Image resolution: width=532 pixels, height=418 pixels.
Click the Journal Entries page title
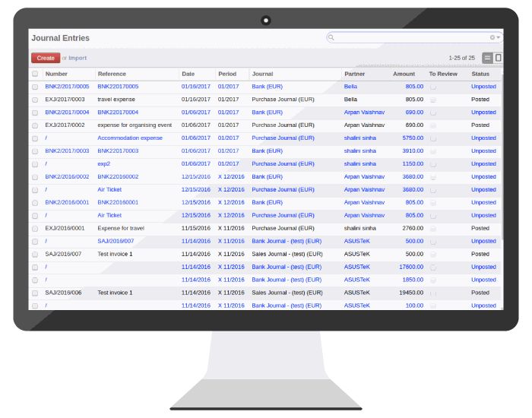point(60,38)
